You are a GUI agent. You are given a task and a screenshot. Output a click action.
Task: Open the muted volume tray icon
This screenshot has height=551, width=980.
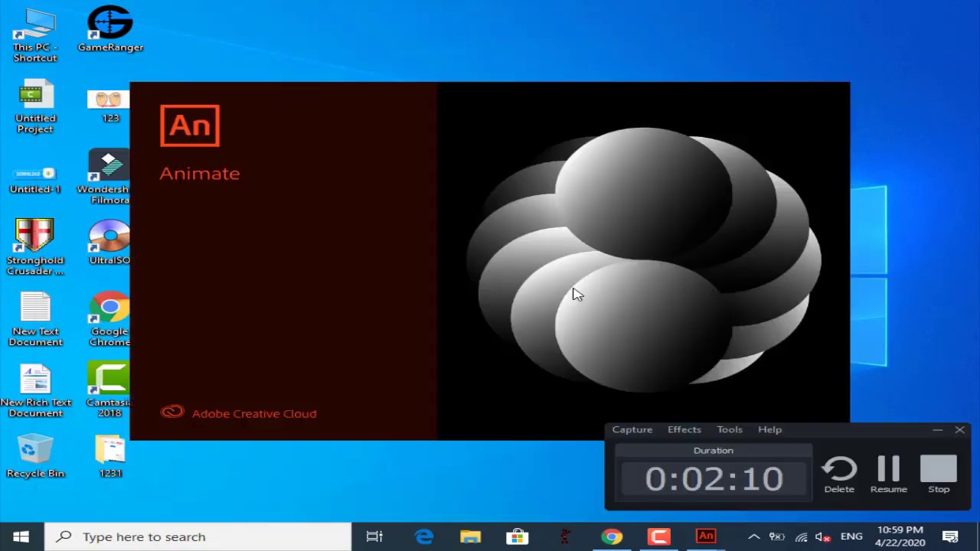click(824, 536)
